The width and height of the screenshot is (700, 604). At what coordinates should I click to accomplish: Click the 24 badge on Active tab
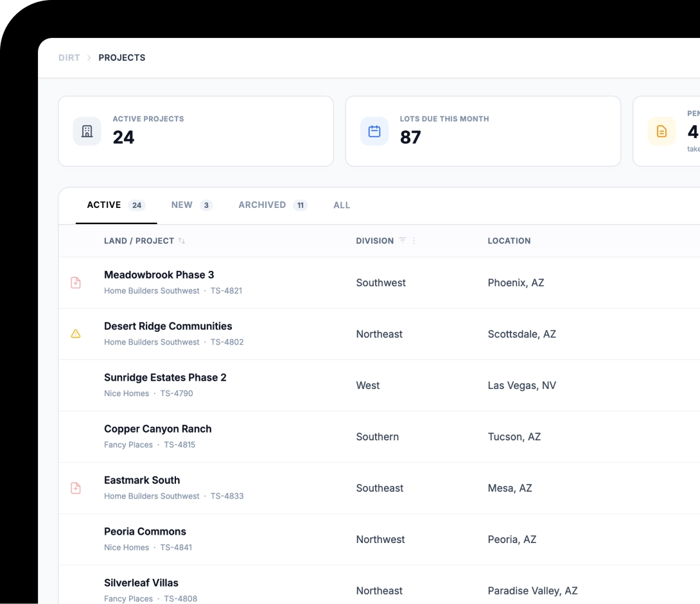(137, 205)
